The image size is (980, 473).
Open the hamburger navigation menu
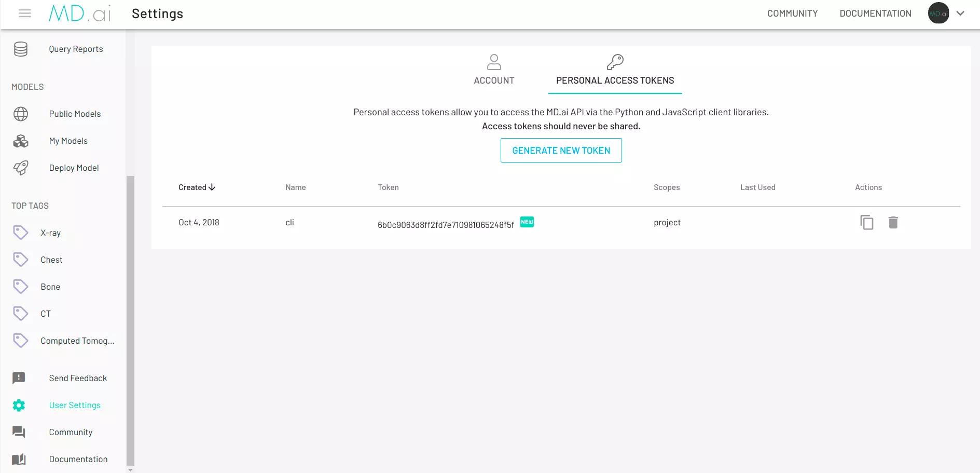[24, 13]
